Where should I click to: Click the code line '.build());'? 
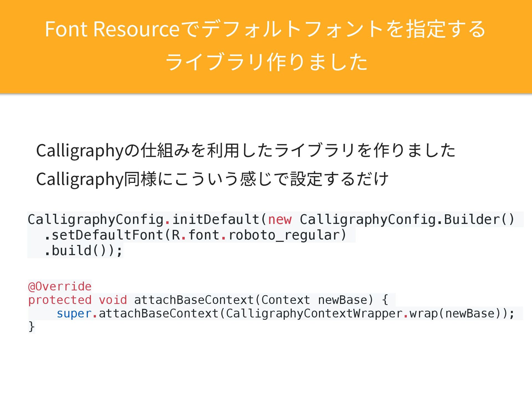(x=83, y=251)
